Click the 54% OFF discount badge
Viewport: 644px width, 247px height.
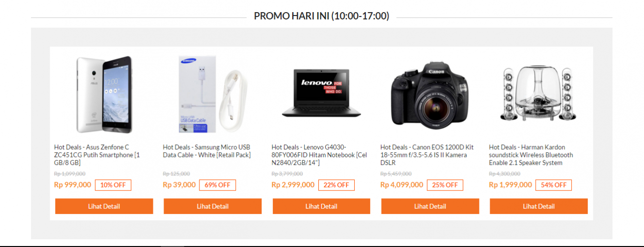(x=554, y=185)
